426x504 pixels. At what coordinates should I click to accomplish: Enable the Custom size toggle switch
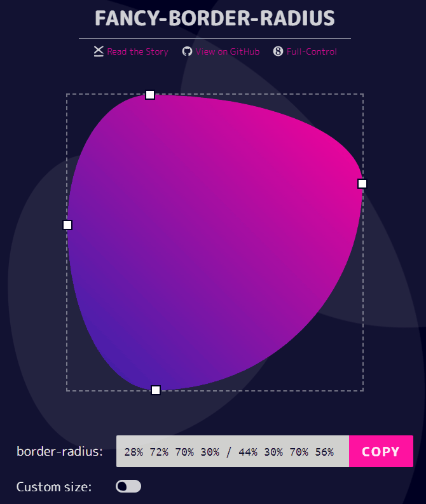(128, 486)
